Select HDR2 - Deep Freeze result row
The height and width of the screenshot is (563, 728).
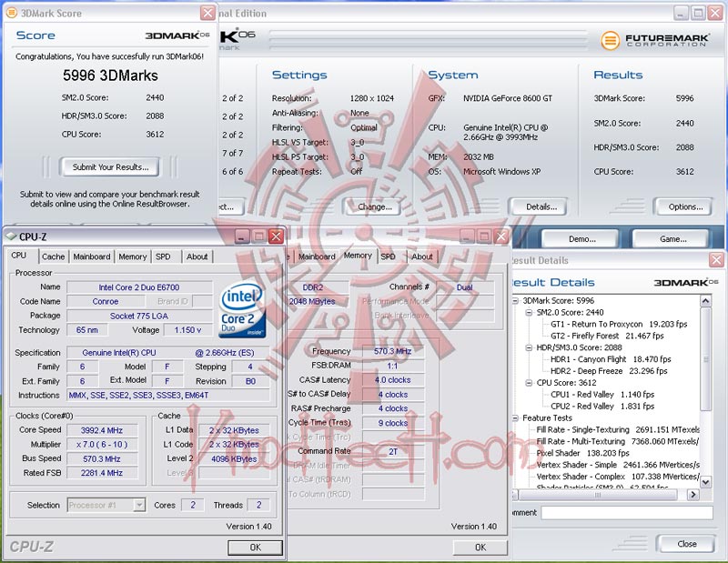click(609, 371)
